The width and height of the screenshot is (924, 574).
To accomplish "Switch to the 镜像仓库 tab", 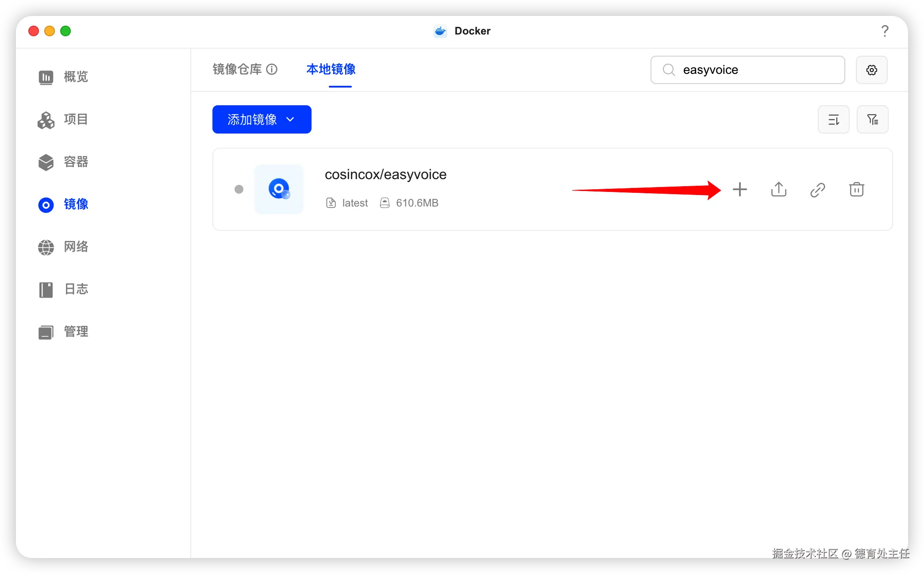I will point(237,69).
